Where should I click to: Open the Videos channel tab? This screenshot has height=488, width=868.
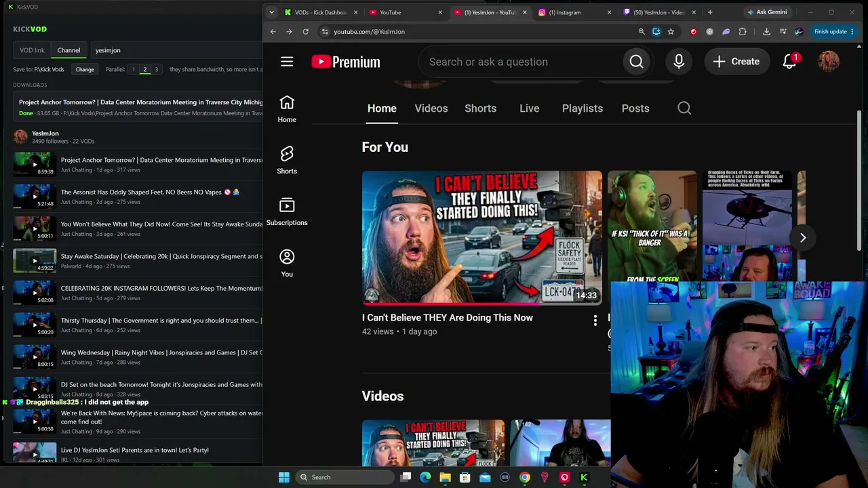tap(431, 108)
